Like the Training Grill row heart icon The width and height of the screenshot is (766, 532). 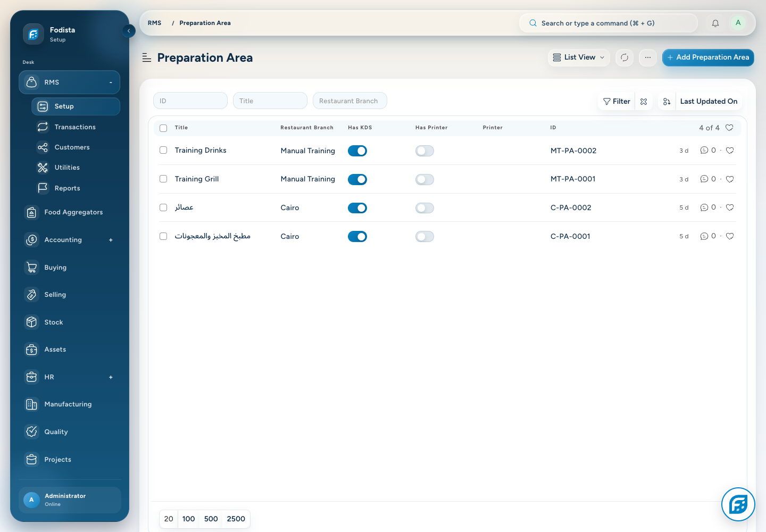[730, 179]
